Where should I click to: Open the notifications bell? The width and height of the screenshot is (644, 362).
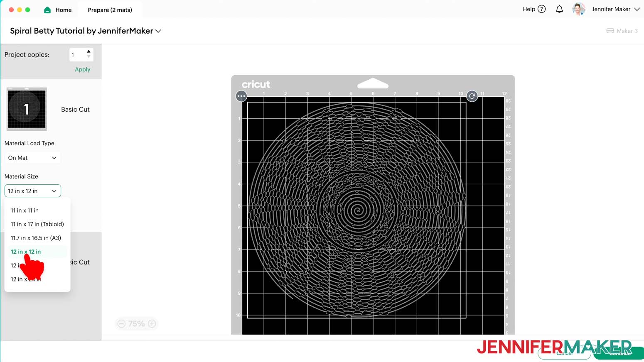[559, 9]
